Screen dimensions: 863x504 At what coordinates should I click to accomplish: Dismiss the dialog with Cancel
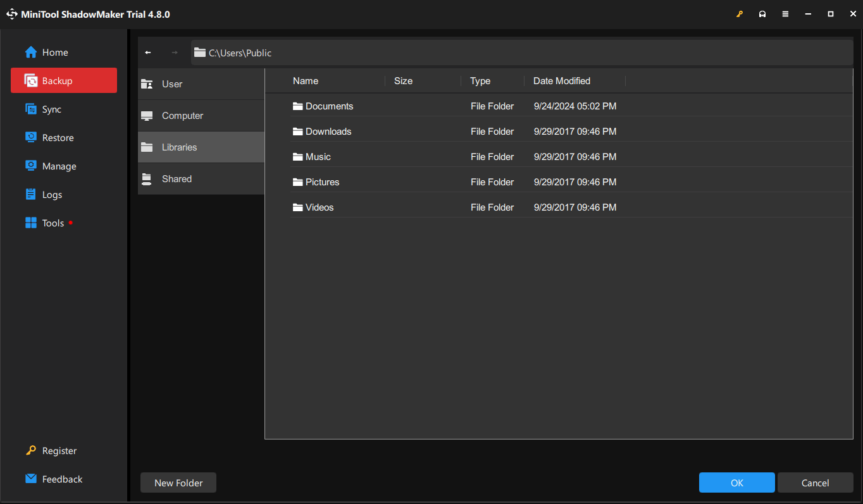tap(815, 482)
